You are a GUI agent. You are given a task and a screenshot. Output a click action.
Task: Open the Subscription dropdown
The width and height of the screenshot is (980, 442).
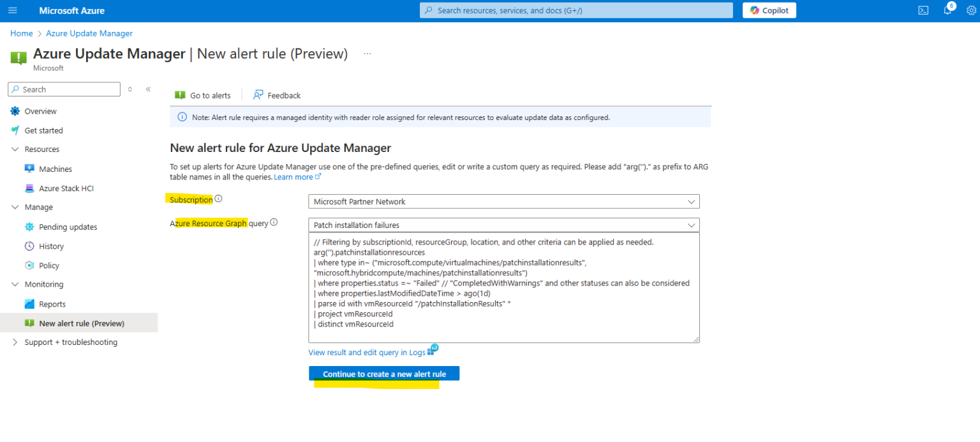[x=503, y=201]
